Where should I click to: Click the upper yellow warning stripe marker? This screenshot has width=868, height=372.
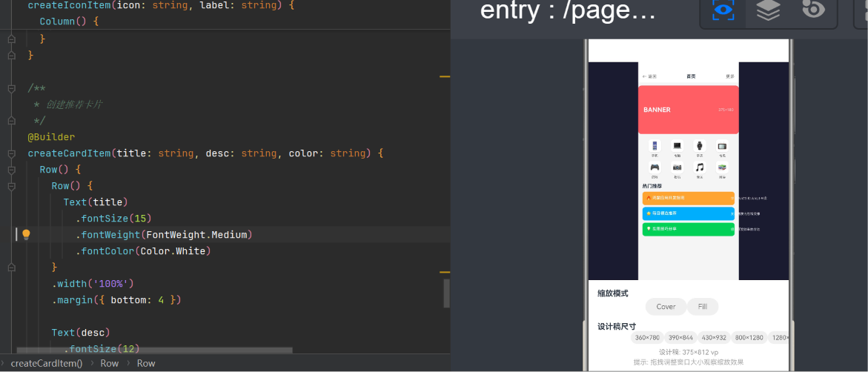(x=445, y=76)
